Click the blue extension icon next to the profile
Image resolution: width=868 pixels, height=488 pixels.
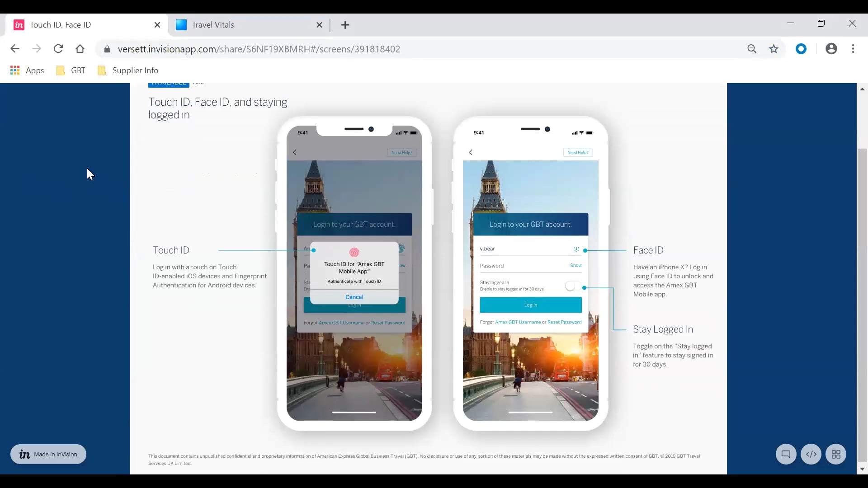coord(802,49)
